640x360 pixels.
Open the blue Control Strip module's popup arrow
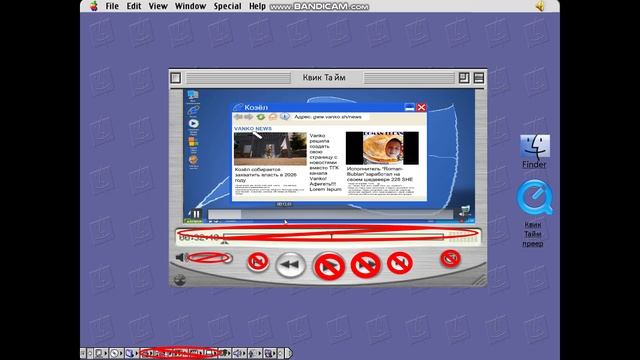[x=137, y=353]
